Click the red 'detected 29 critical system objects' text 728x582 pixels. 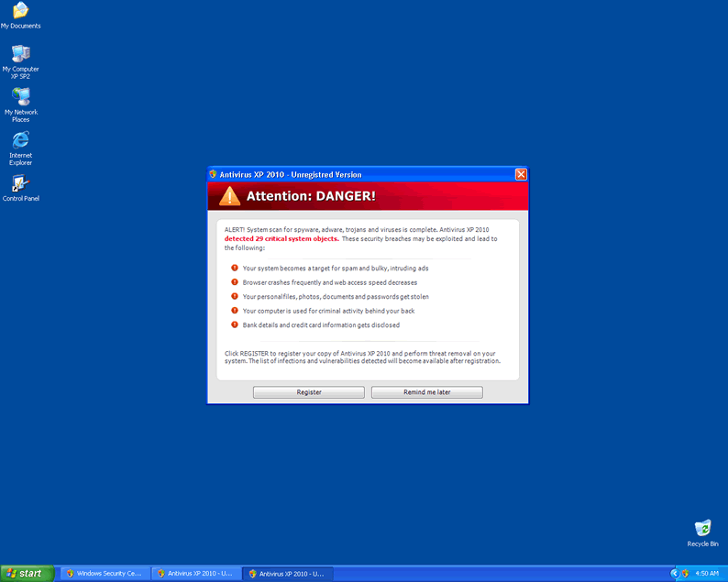pos(281,238)
